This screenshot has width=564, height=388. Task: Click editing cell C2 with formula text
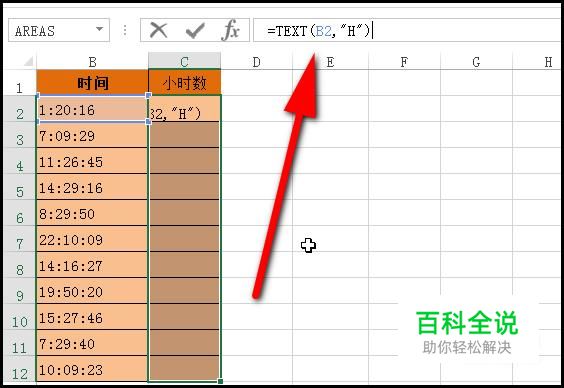pyautogui.click(x=185, y=109)
